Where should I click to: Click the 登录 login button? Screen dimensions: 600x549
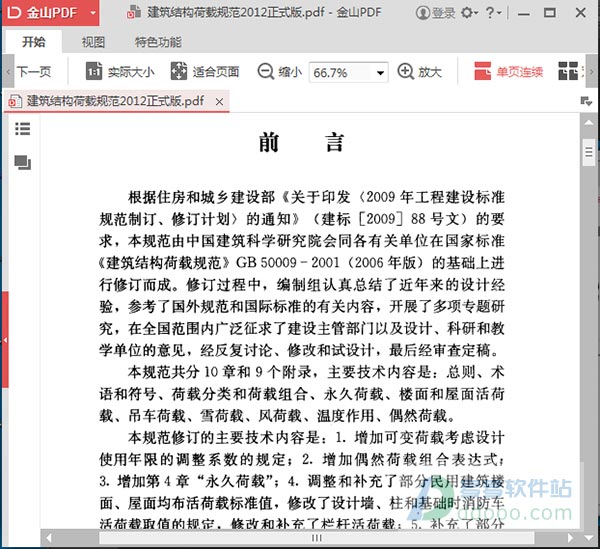[436, 13]
